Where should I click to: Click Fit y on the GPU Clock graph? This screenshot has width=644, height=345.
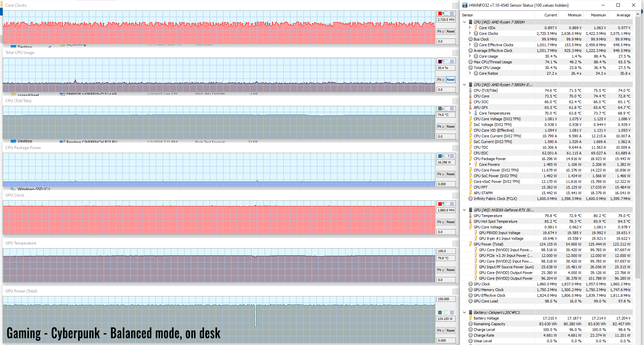tap(440, 222)
